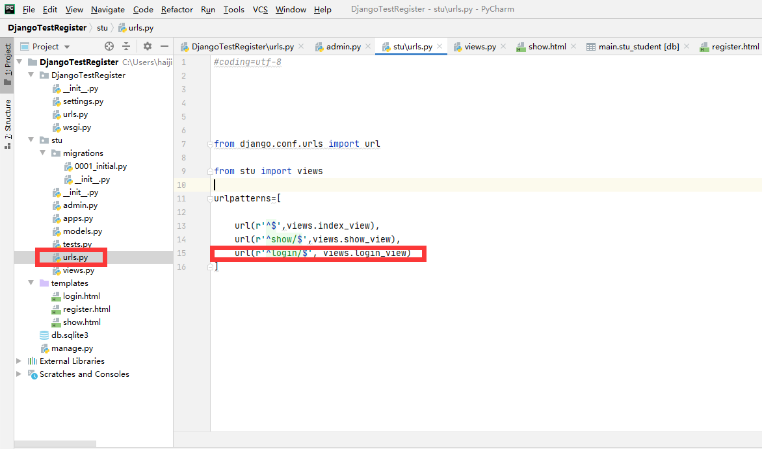The height and width of the screenshot is (449, 762).
Task: Select db.sqlite3 database file icon
Action: coord(43,335)
